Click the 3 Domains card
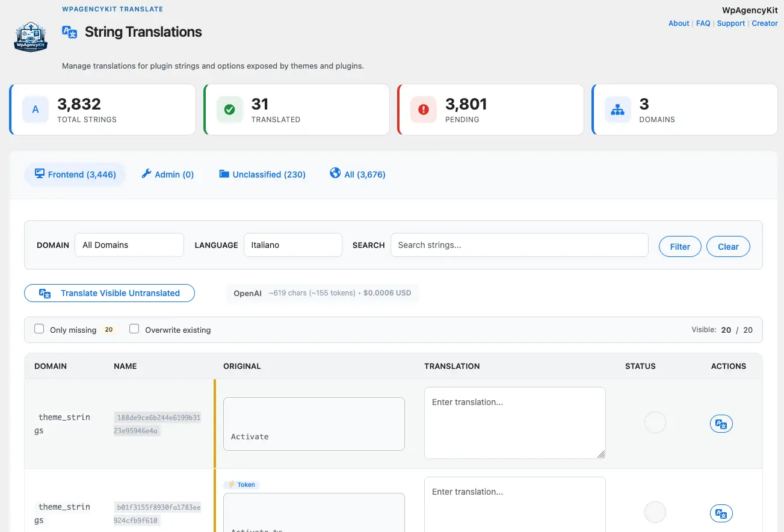The image size is (784, 532). [685, 110]
